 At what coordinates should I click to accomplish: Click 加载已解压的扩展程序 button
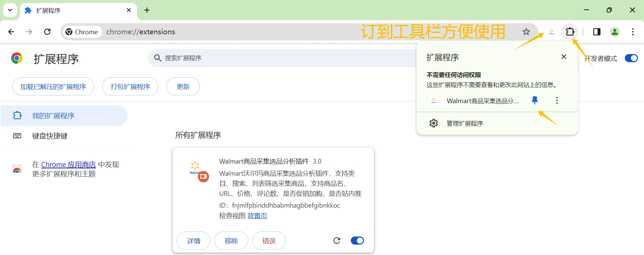click(x=53, y=86)
